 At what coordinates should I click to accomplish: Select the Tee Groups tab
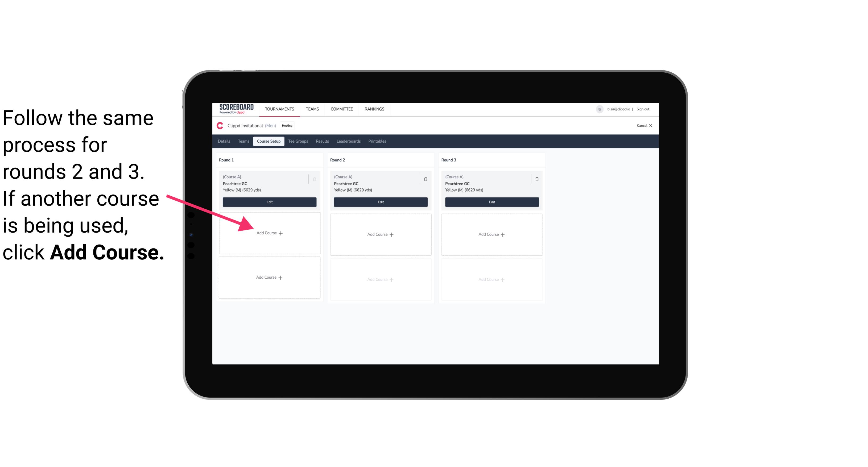point(297,141)
